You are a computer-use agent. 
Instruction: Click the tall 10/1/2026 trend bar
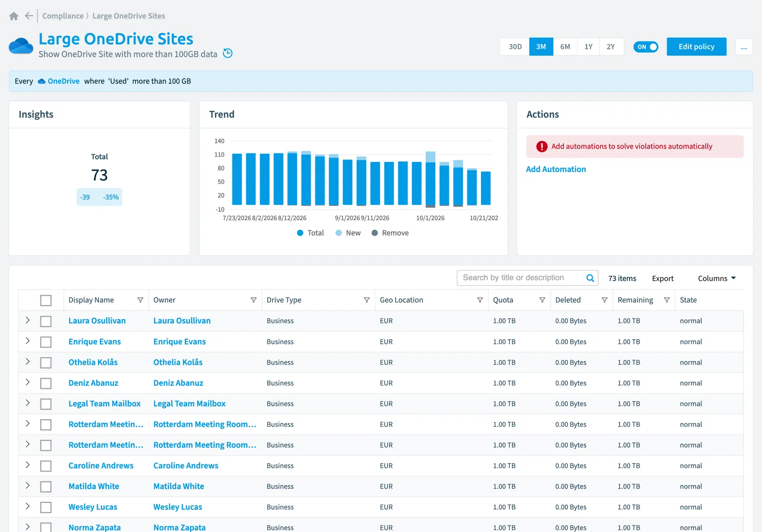coord(431,180)
